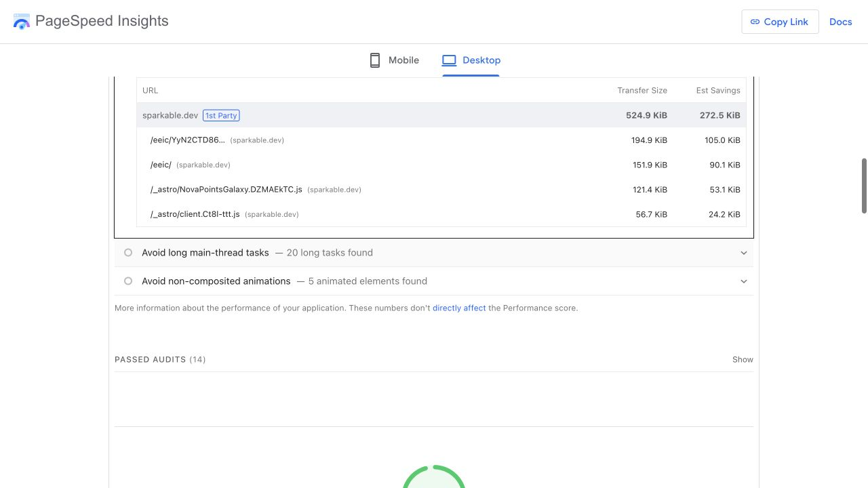Click the page vertical scrollbar thumb

tap(864, 186)
